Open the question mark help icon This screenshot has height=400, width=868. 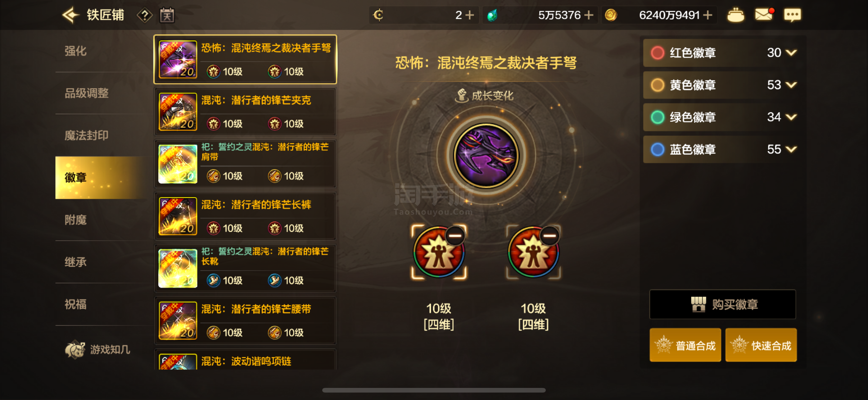pos(145,15)
